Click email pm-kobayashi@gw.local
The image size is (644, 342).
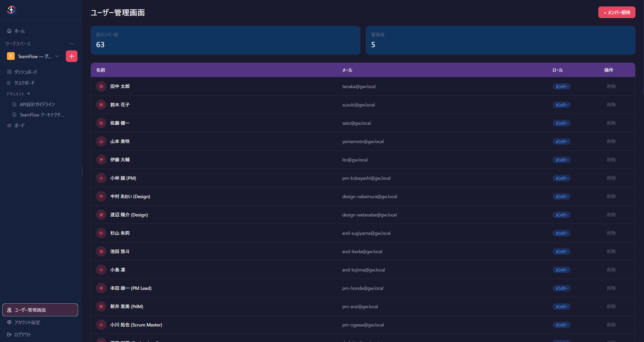point(366,178)
